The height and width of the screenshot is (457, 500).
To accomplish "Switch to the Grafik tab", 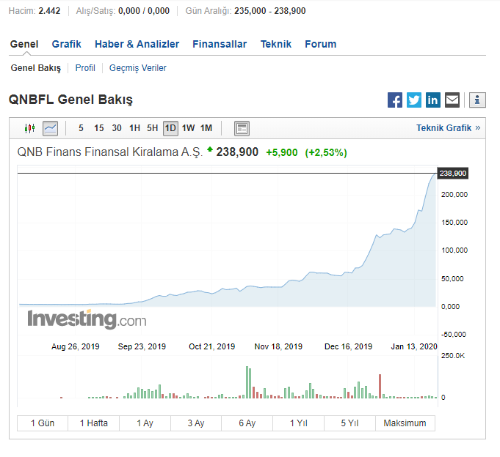I will point(66,44).
